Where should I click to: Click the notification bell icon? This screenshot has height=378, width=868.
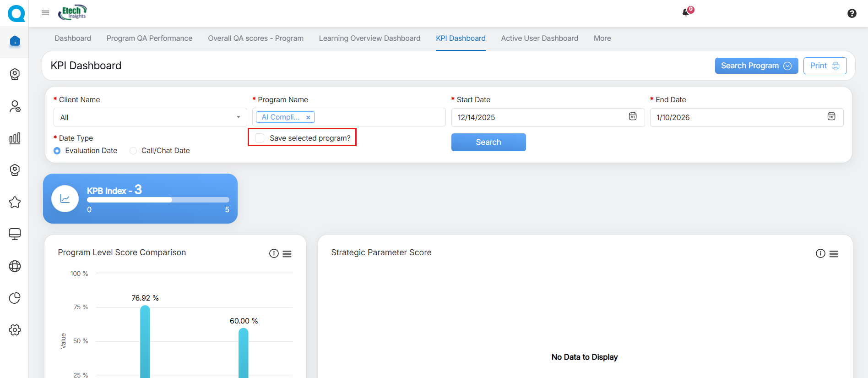pyautogui.click(x=686, y=12)
